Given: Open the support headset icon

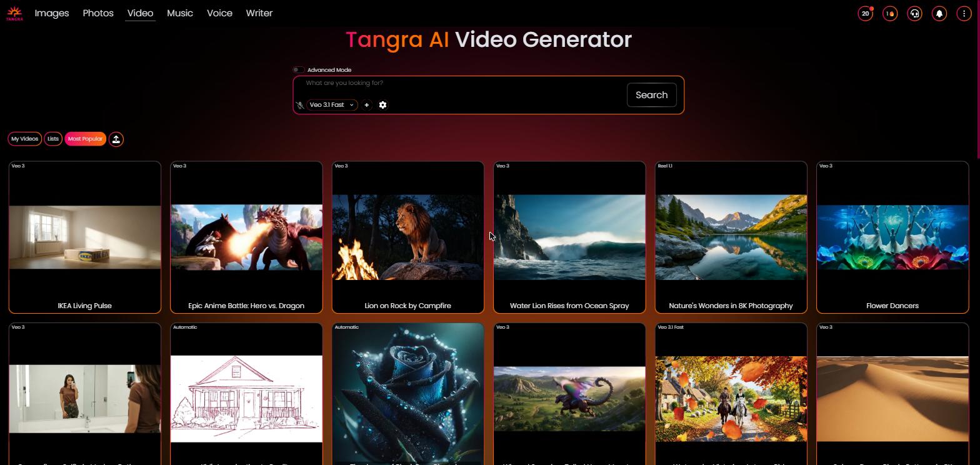Looking at the screenshot, I should (914, 13).
